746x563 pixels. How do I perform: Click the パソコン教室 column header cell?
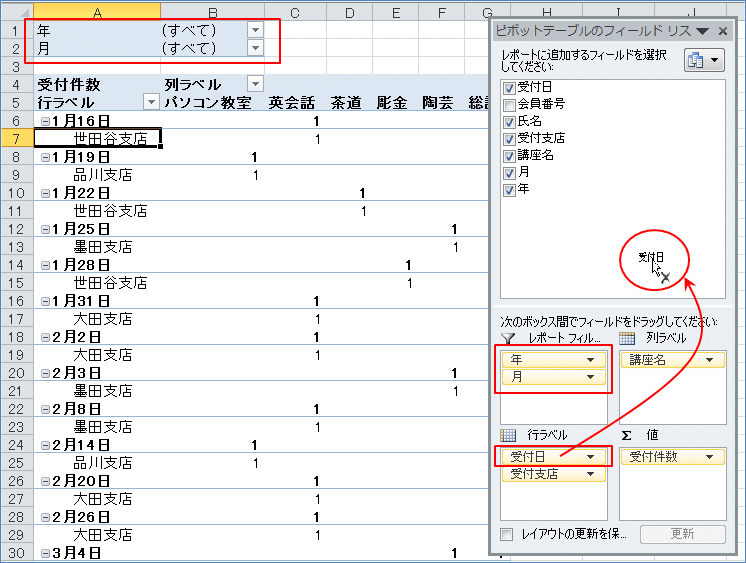pyautogui.click(x=213, y=102)
